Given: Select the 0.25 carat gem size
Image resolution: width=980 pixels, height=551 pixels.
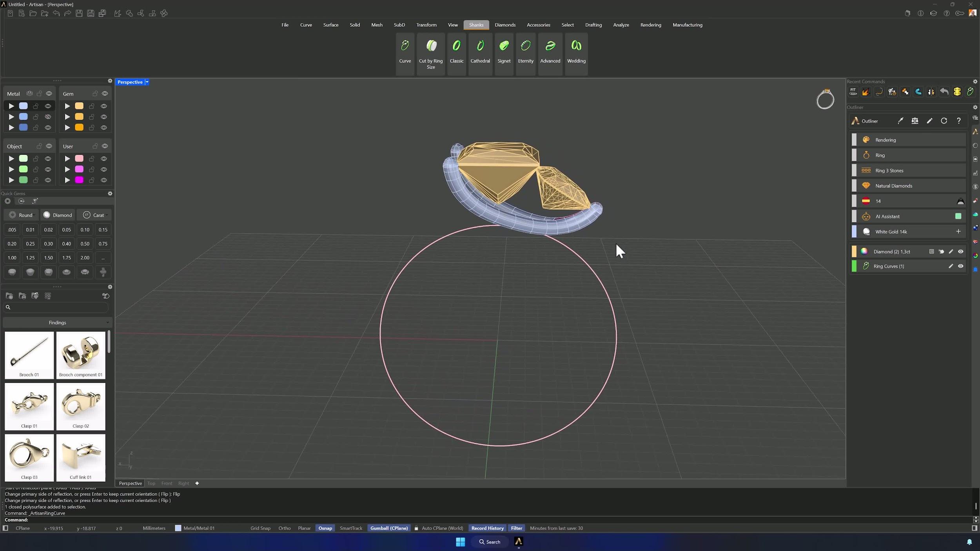Looking at the screenshot, I should (x=30, y=244).
